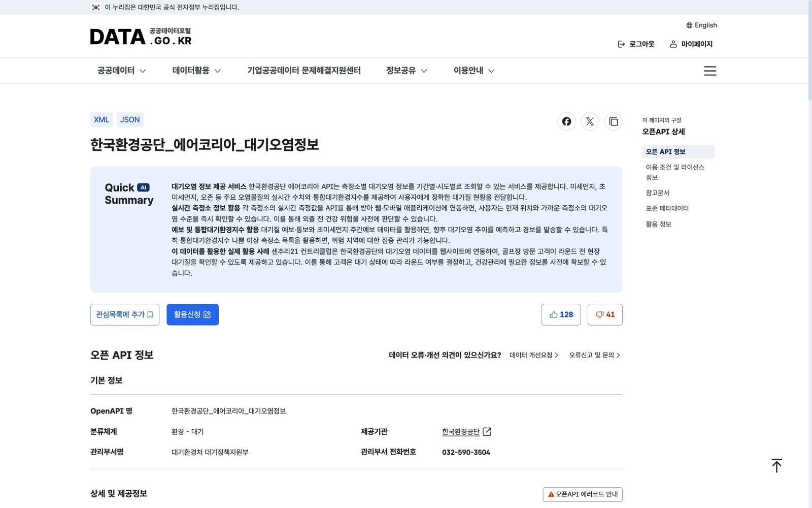Open 한국환경공단 external link icon

(487, 431)
